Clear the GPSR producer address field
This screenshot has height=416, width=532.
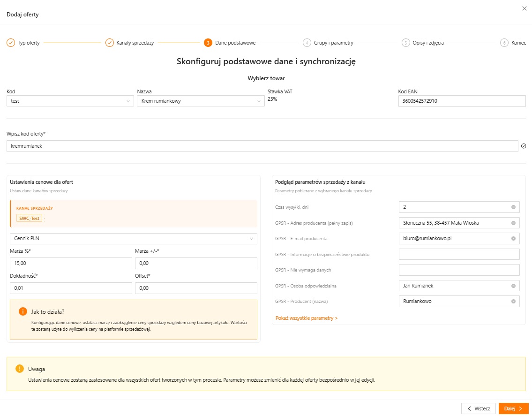tap(513, 223)
